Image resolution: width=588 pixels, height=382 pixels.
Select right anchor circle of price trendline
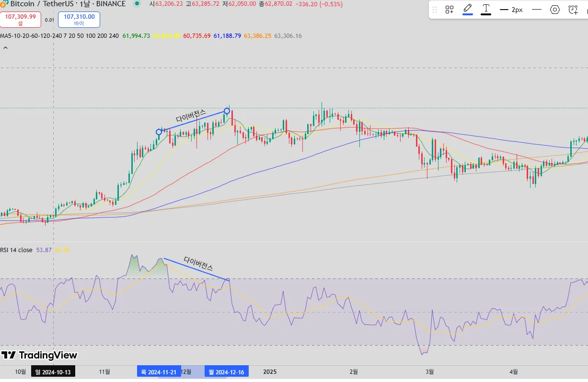coord(227,111)
